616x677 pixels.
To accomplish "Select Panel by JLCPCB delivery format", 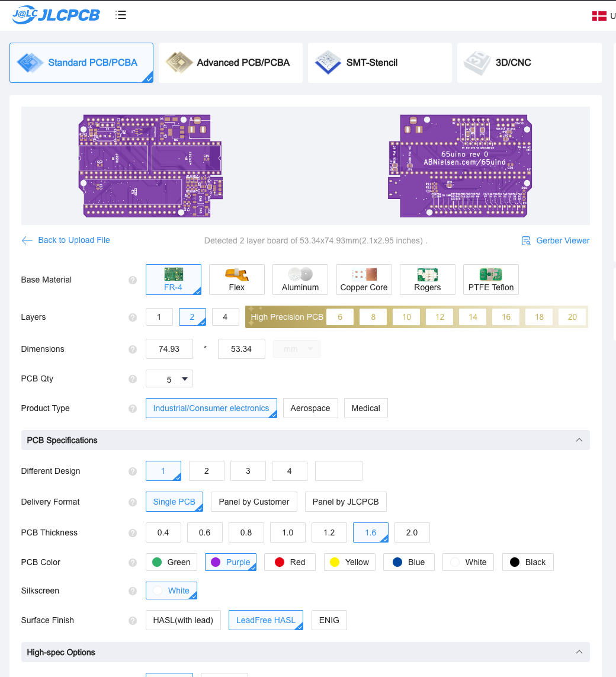I will [345, 502].
